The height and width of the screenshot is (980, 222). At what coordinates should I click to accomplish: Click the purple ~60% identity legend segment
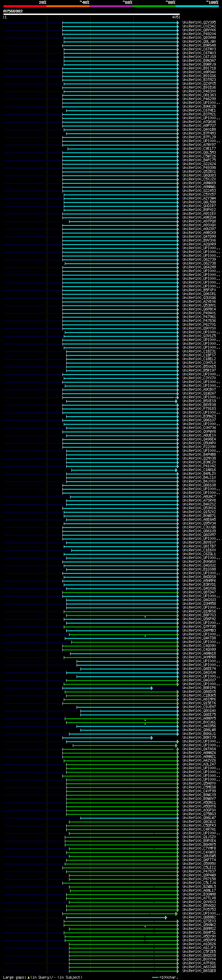click(x=111, y=6)
